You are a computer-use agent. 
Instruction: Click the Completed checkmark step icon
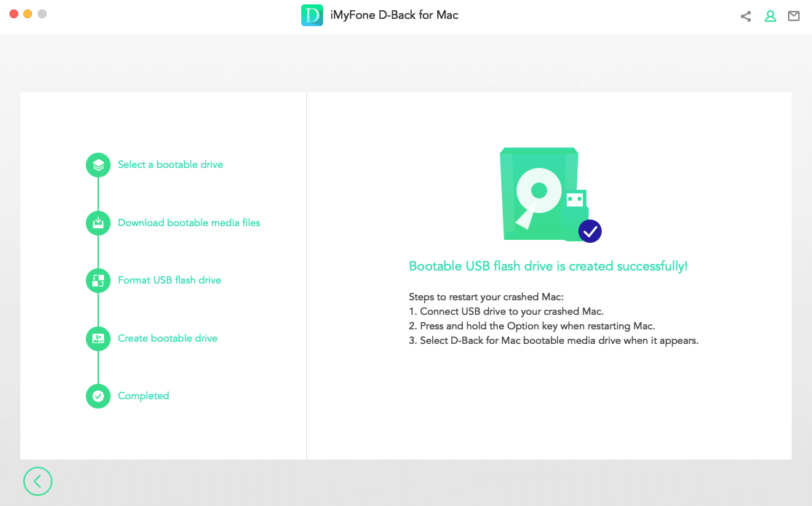click(x=98, y=396)
